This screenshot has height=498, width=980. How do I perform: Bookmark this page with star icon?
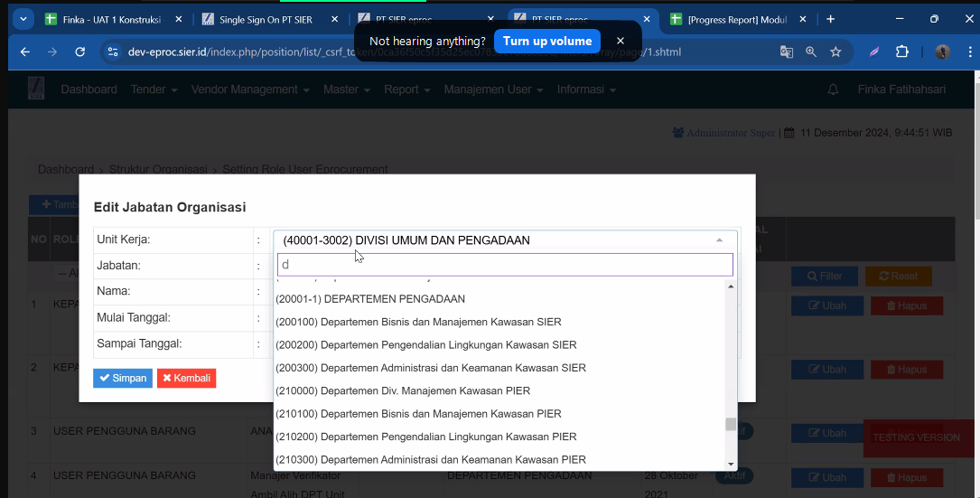click(835, 52)
